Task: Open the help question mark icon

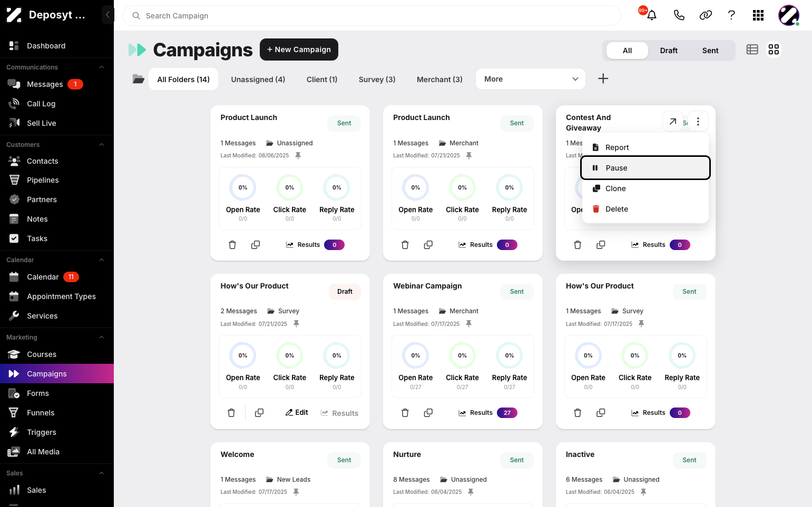Action: click(x=731, y=15)
